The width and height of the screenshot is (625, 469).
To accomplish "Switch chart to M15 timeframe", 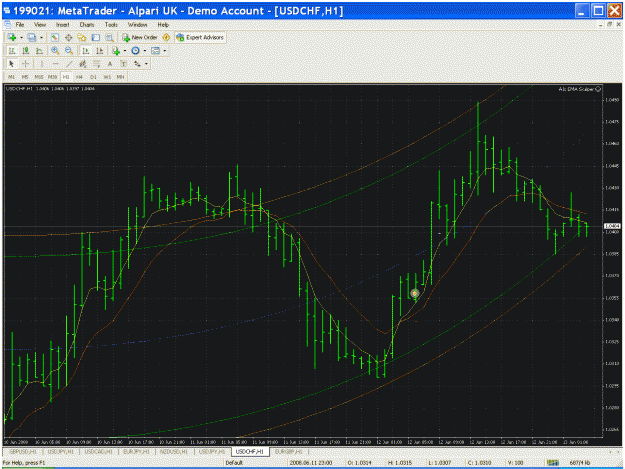I will (x=39, y=77).
